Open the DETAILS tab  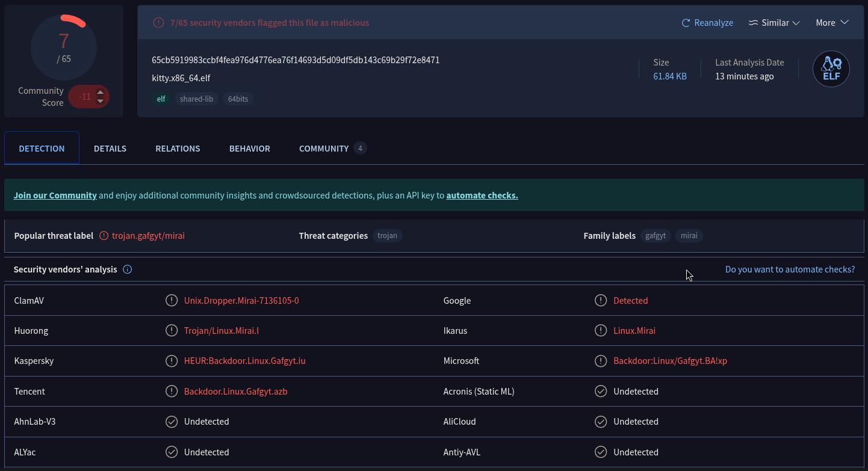coord(110,148)
